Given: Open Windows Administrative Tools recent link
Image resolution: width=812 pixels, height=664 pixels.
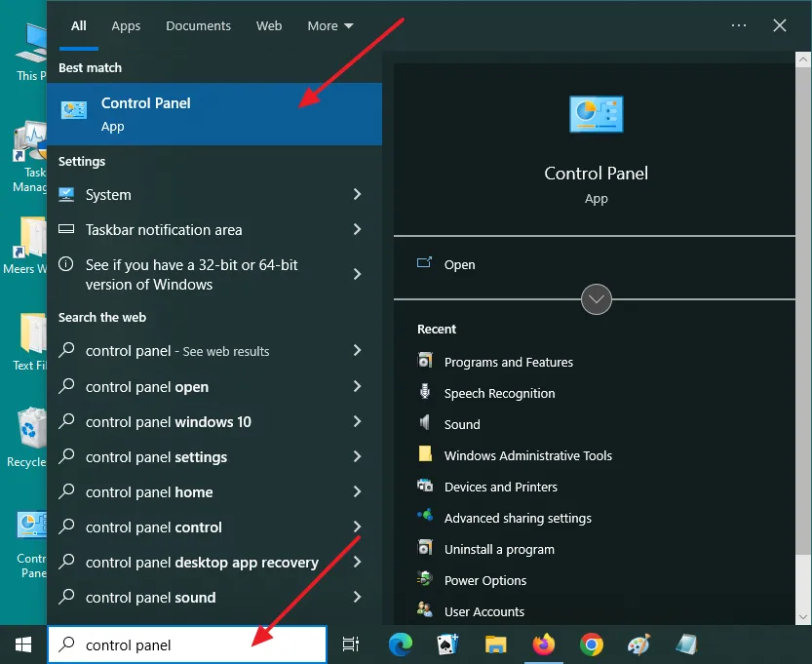Looking at the screenshot, I should (x=527, y=455).
